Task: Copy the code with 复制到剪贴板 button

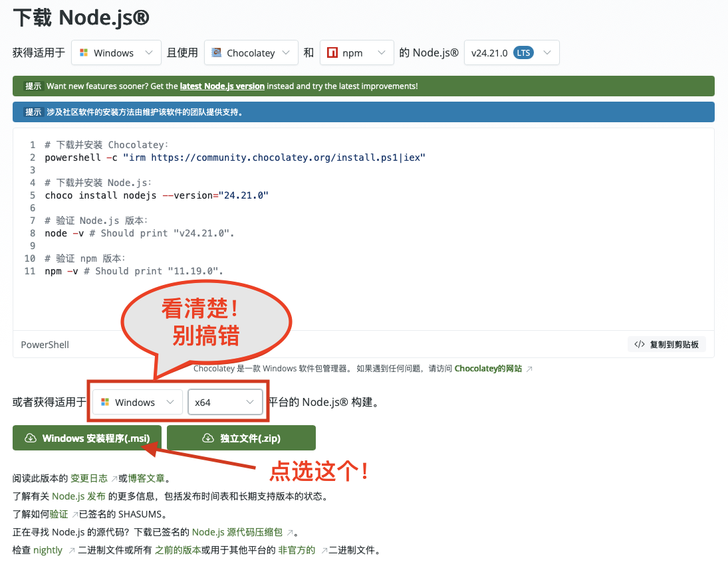Action: [x=667, y=344]
